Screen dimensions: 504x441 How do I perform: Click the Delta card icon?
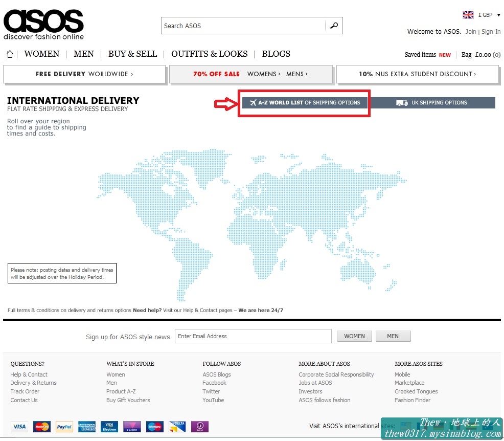coord(177,427)
